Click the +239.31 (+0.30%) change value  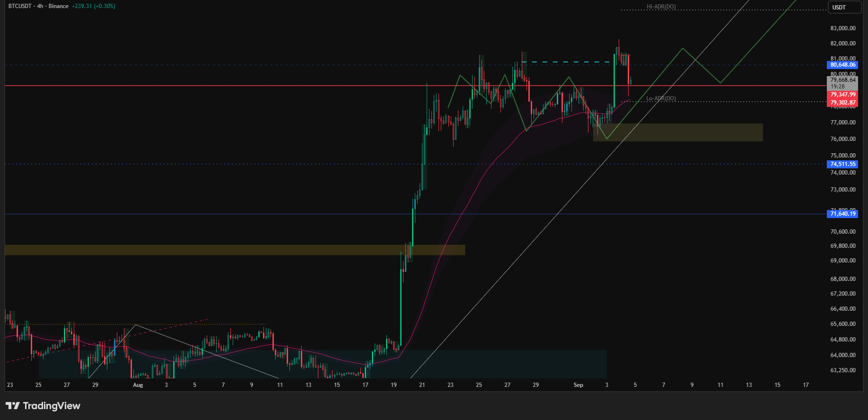coord(94,6)
